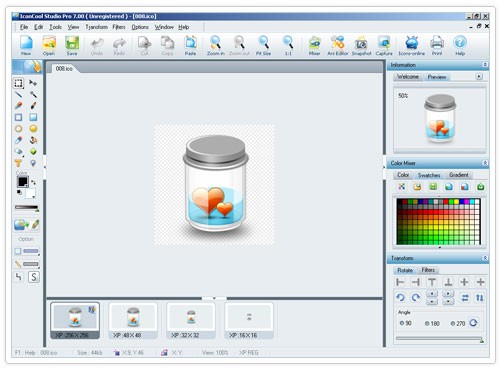Select the 90 angle radio button
Screen dimensions: 500x370
[x=402, y=323]
